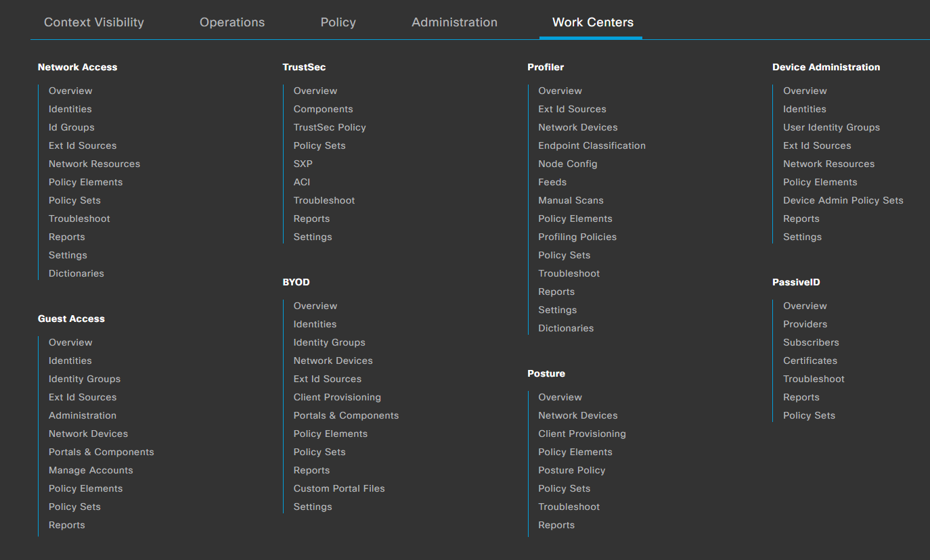Open PassiveID Troubleshoot
The image size is (930, 560).
click(x=814, y=379)
